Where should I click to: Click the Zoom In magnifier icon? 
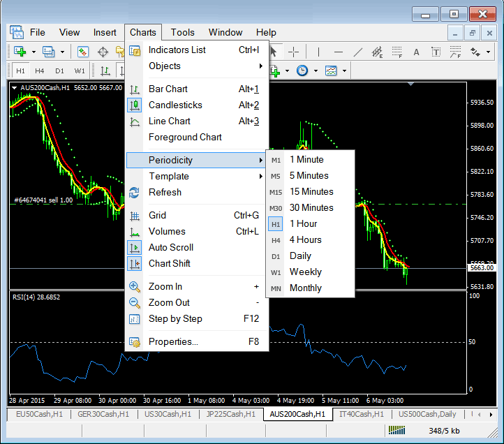point(135,287)
